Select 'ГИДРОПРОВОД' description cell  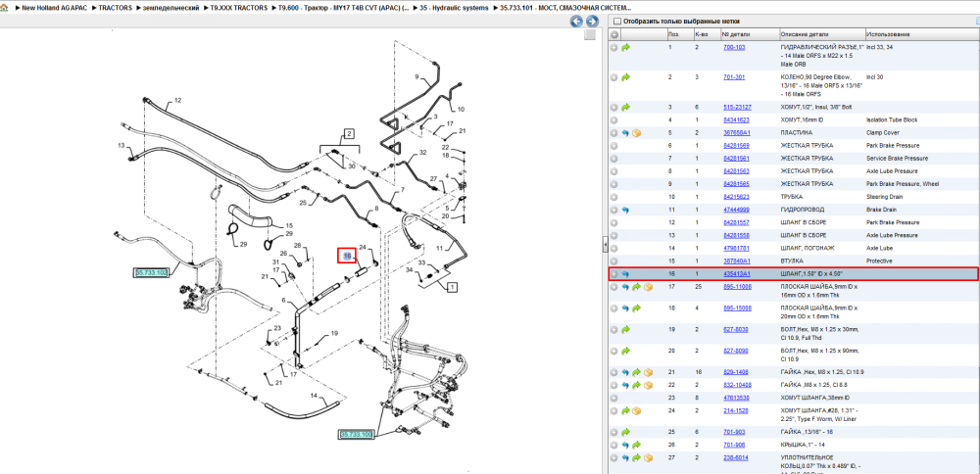[x=803, y=210]
